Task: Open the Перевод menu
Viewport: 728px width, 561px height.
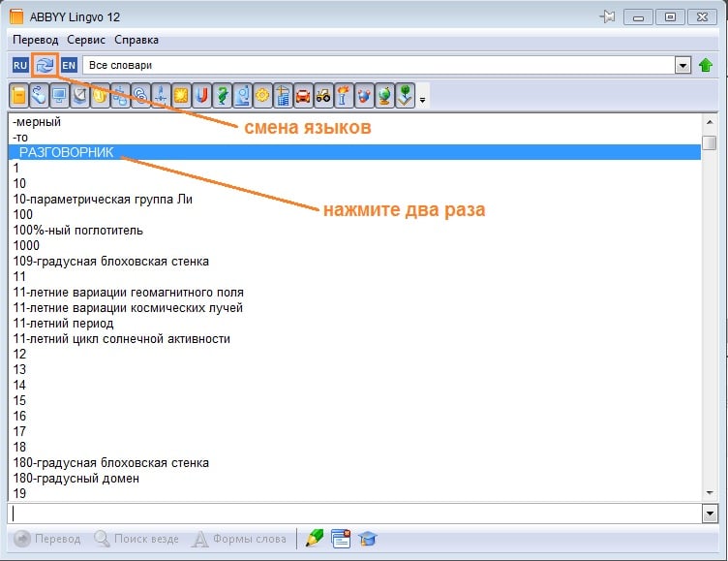Action: (x=35, y=40)
